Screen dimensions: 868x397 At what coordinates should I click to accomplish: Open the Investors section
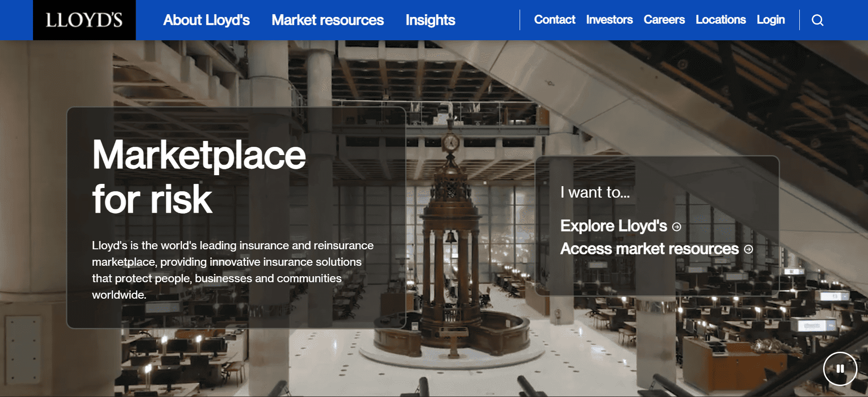click(x=609, y=20)
